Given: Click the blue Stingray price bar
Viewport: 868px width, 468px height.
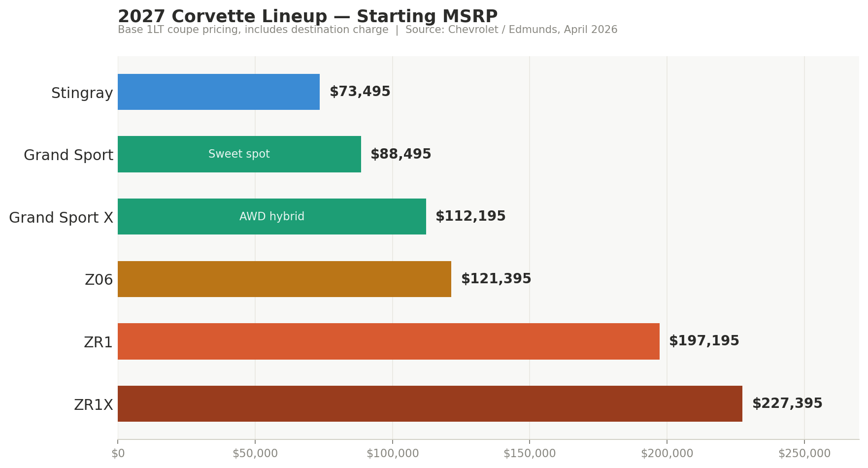Looking at the screenshot, I should click(219, 92).
